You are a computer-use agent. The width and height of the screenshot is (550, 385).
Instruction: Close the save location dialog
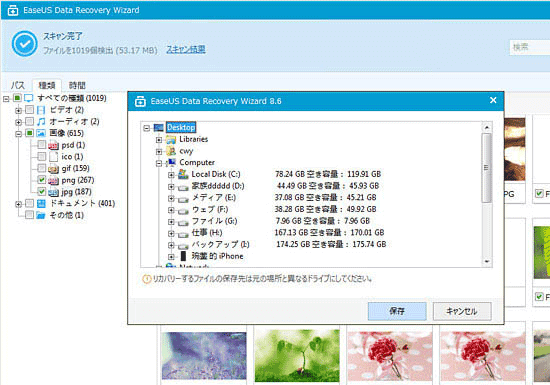pos(493,100)
